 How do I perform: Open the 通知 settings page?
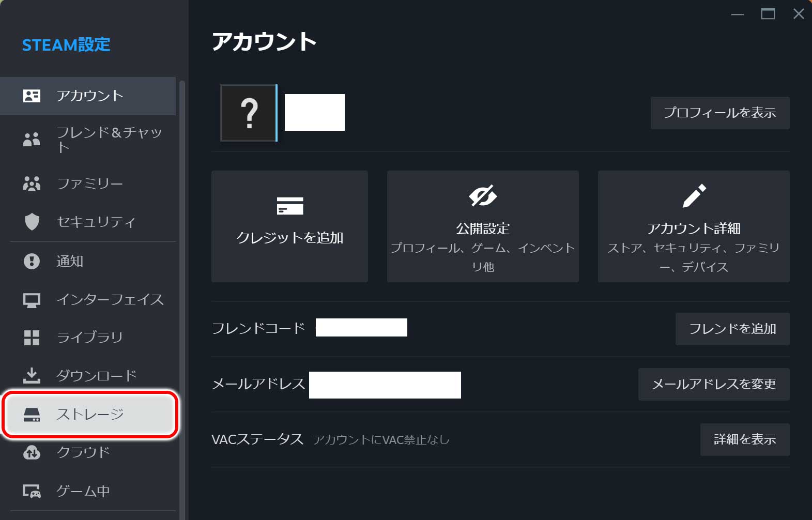[x=88, y=261]
